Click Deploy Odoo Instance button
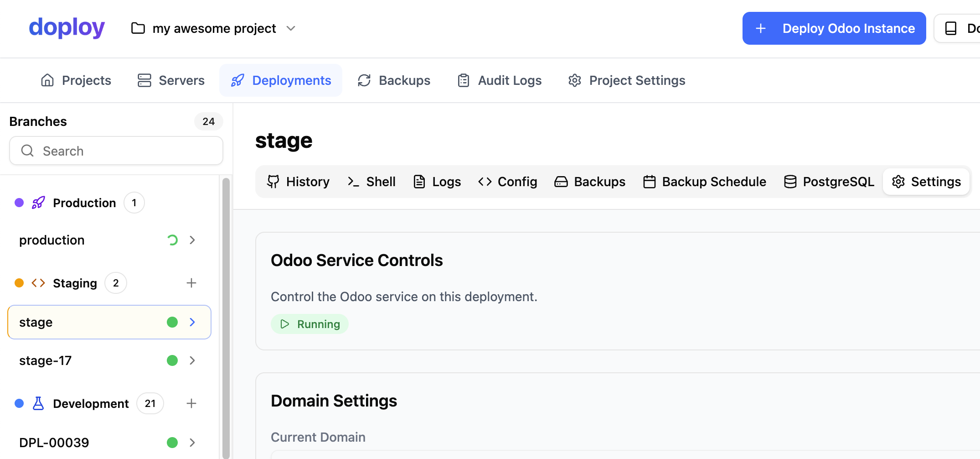Image resolution: width=980 pixels, height=459 pixels. 834,28
